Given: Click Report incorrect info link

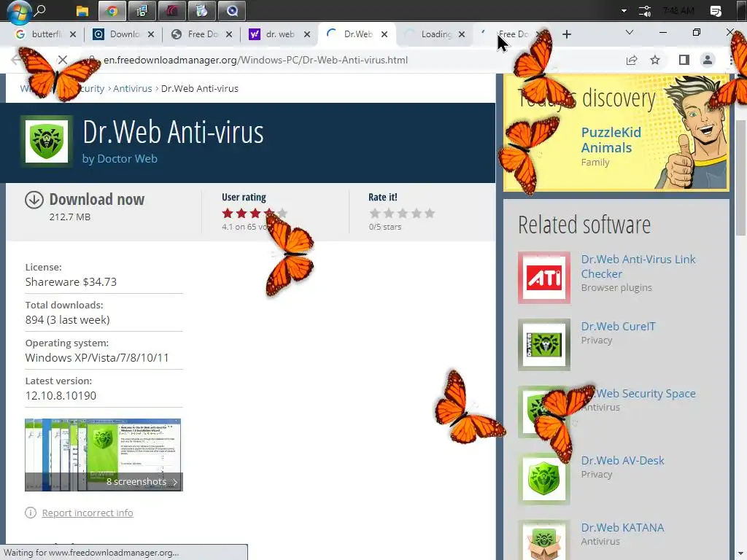Looking at the screenshot, I should (x=88, y=513).
